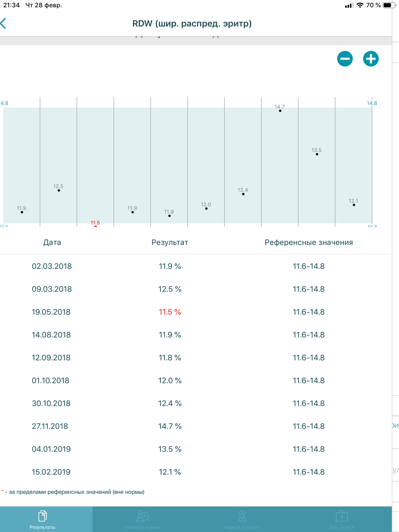The height and width of the screenshot is (532, 399).
Task: Select the 27.11.2018 date row
Action: point(50,426)
